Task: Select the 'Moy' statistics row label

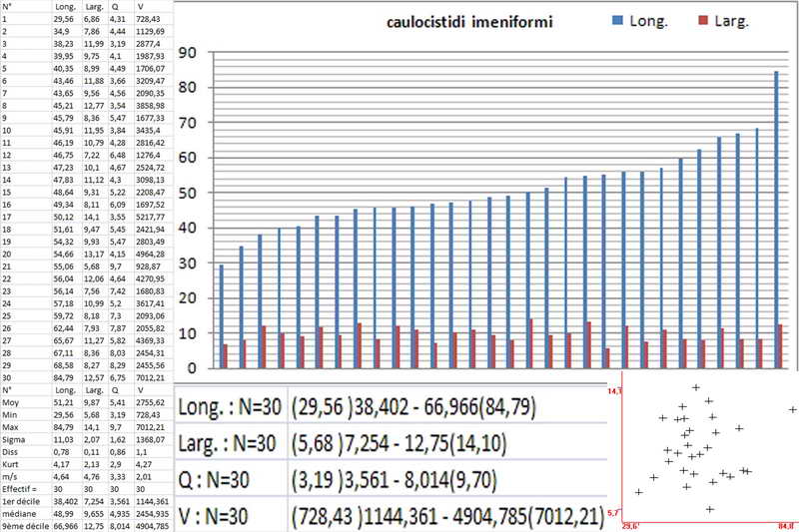Action: point(11,401)
